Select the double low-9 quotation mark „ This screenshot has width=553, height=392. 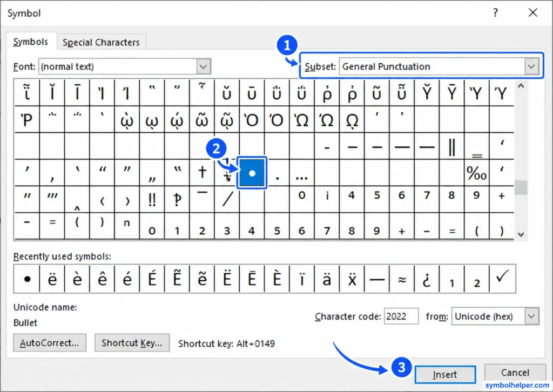tap(152, 173)
